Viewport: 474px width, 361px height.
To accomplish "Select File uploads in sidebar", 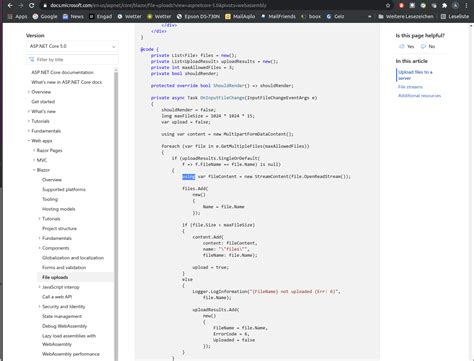I will pos(55,277).
